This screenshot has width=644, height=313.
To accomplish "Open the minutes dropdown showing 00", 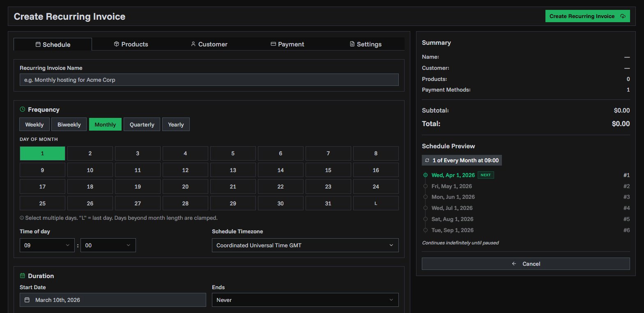I will [108, 245].
